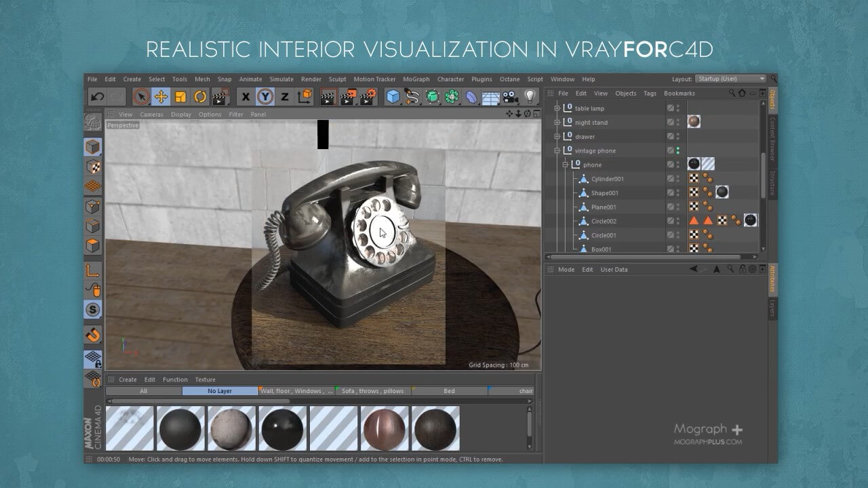Image resolution: width=868 pixels, height=488 pixels.
Task: Click the camera object icon
Action: (510, 97)
